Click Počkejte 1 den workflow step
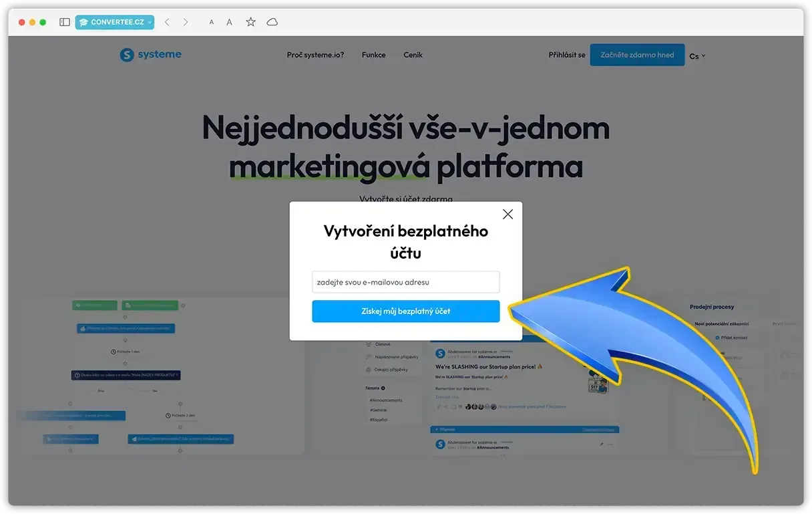Image resolution: width=812 pixels, height=514 pixels. pos(126,352)
